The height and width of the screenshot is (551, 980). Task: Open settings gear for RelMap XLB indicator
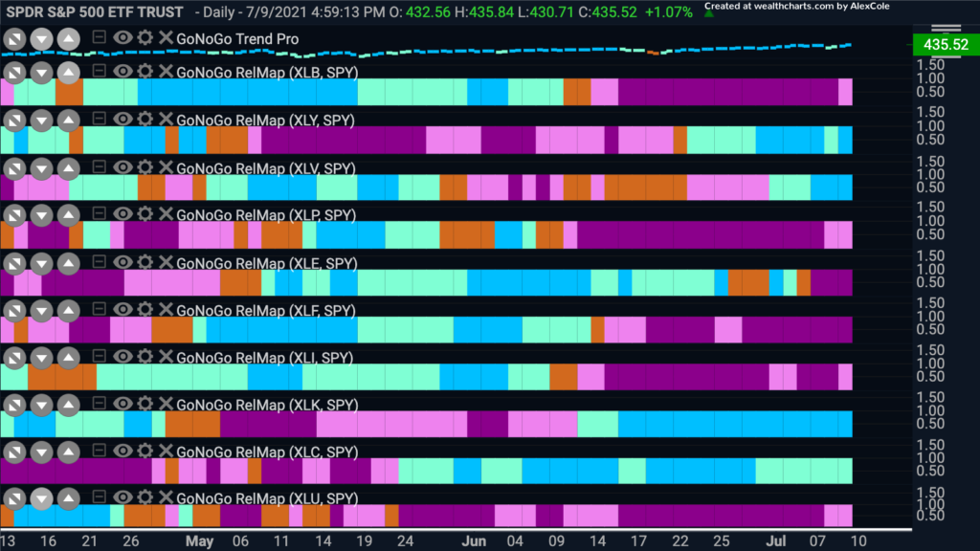click(145, 71)
